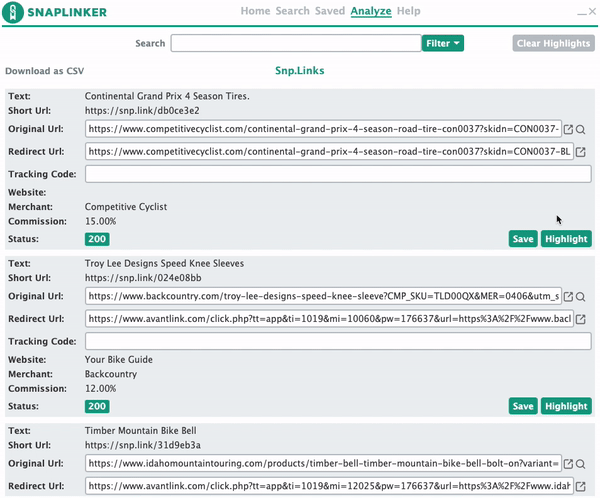Open the Help tab
Image resolution: width=600 pixels, height=498 pixels.
coord(408,11)
